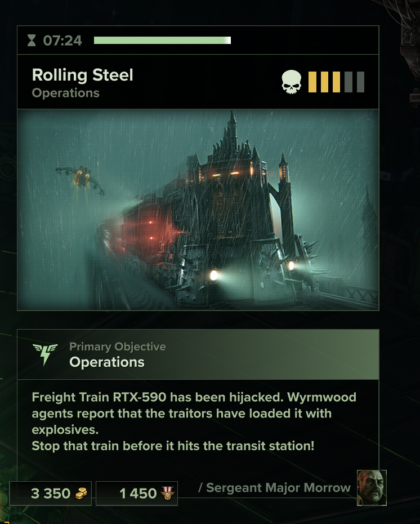Select the Rolling Steel mission title
420x524 pixels.
(x=82, y=75)
